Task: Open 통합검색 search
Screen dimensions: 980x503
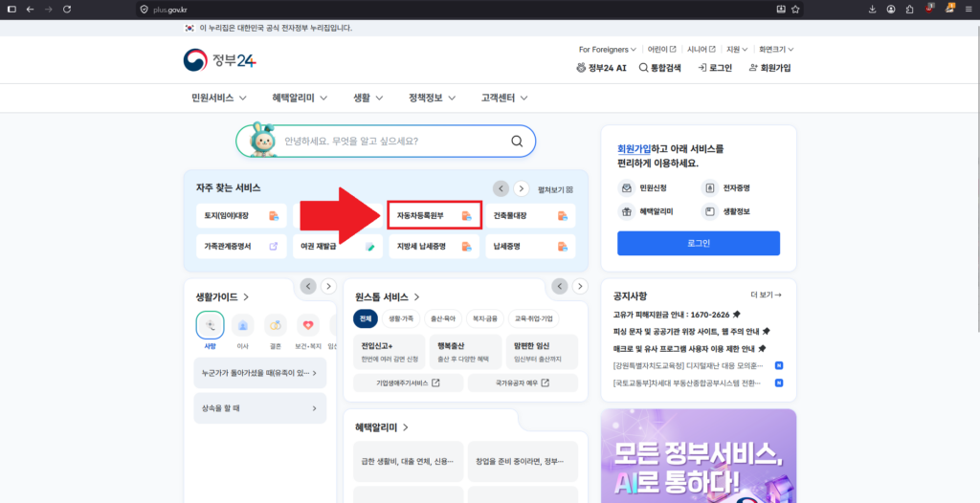Action: [660, 68]
